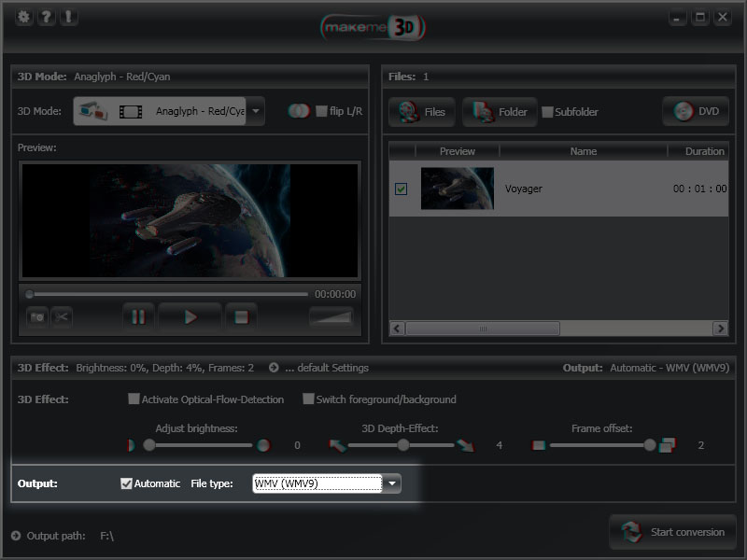Click the F:\ output path value

point(106,536)
